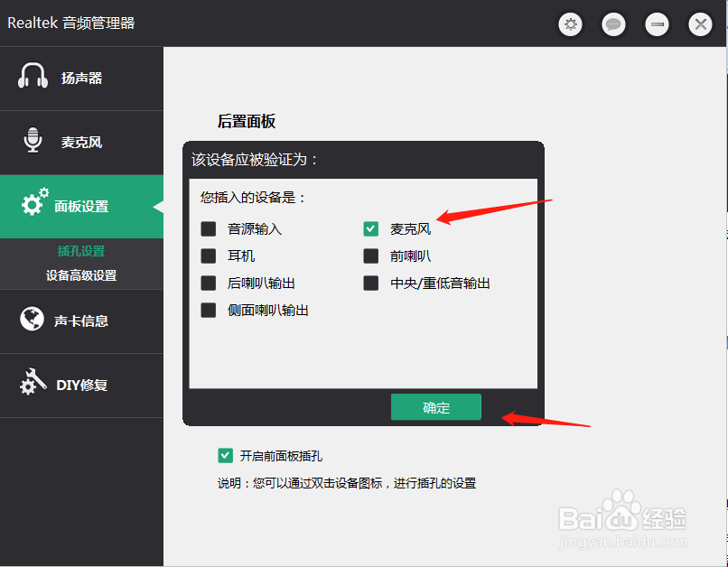Click the headphones icon for 扬声器
Image resolution: width=728 pixels, height=567 pixels.
(33, 76)
